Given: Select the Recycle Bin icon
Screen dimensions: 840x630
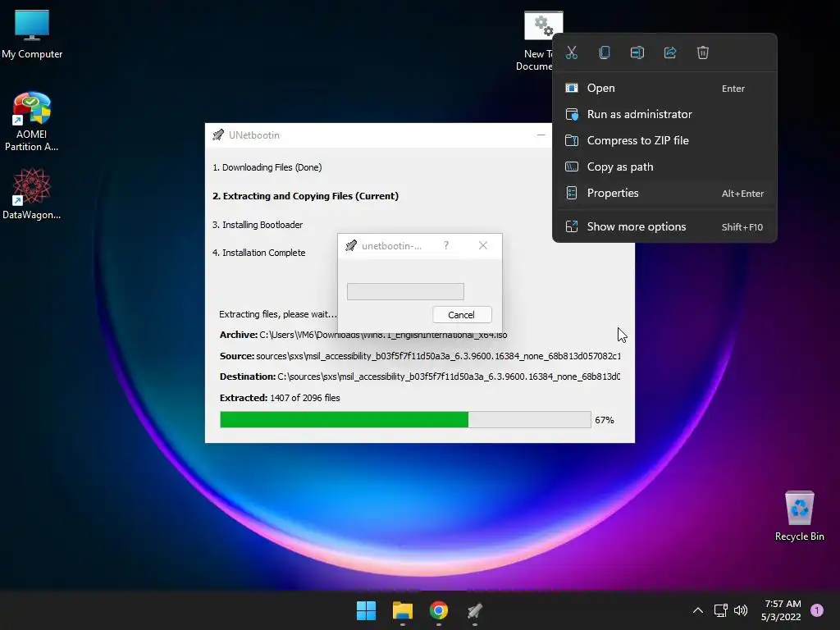Looking at the screenshot, I should coord(799,516).
